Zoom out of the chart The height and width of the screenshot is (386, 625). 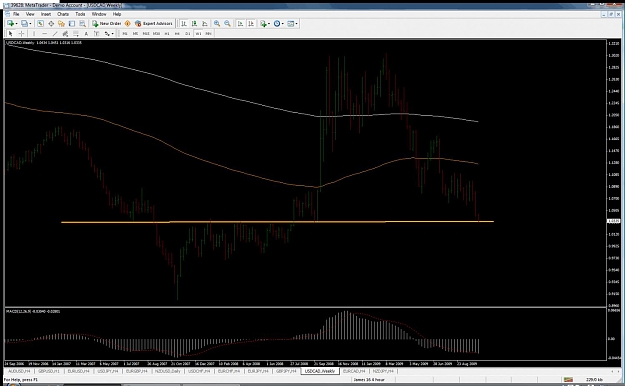(227, 24)
